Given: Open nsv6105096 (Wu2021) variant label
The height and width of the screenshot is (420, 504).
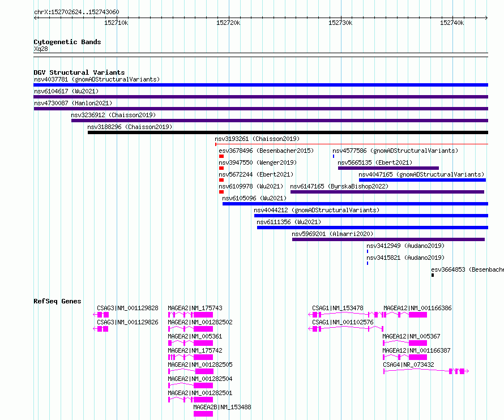Looking at the screenshot, I should [254, 198].
